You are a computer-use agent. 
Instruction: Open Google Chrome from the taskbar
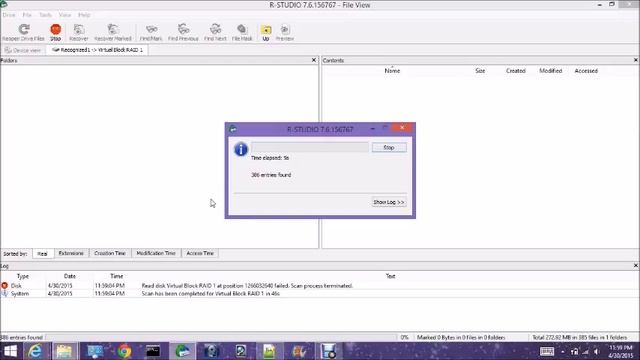(x=124, y=351)
